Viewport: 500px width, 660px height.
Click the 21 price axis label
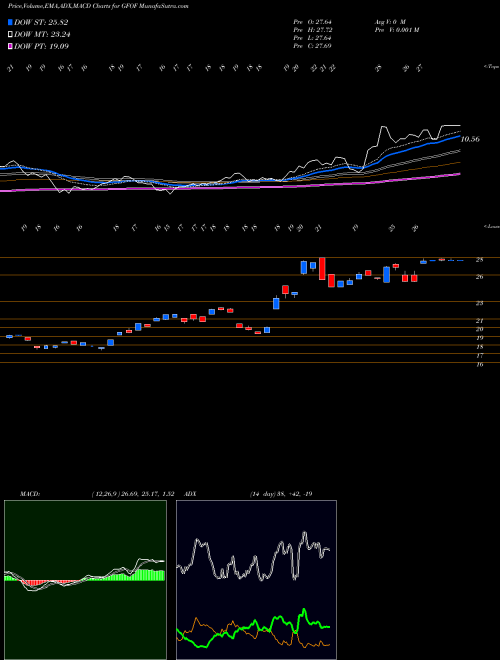click(x=479, y=321)
